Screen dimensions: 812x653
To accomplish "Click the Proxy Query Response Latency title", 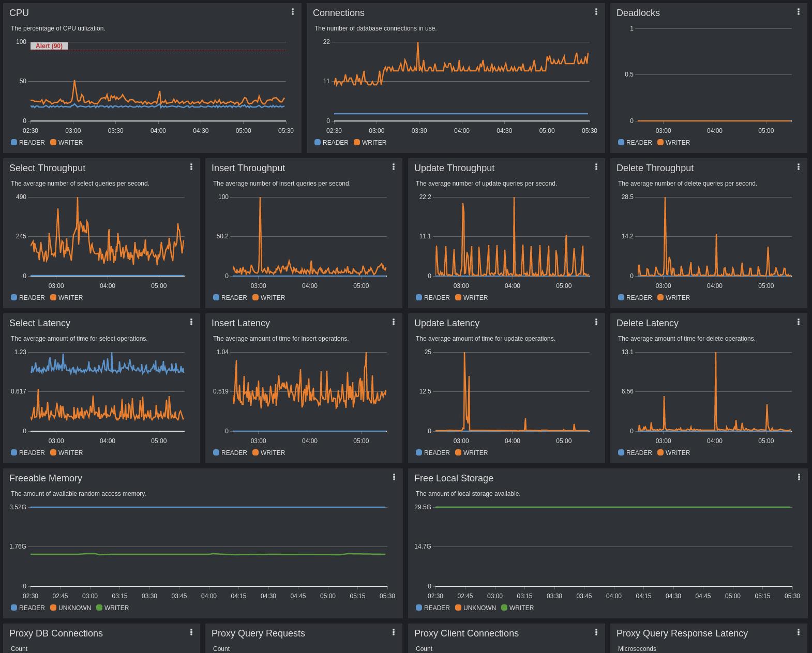I will [682, 633].
